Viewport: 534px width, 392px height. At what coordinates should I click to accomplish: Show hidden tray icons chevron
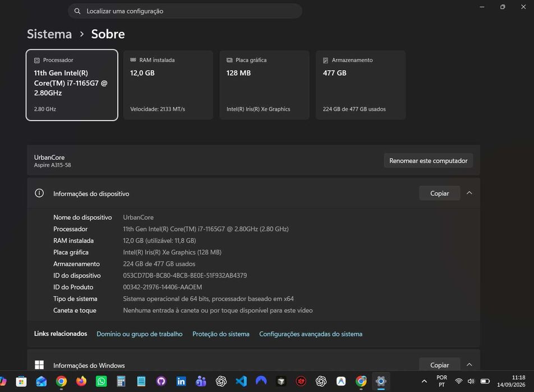tap(424, 381)
